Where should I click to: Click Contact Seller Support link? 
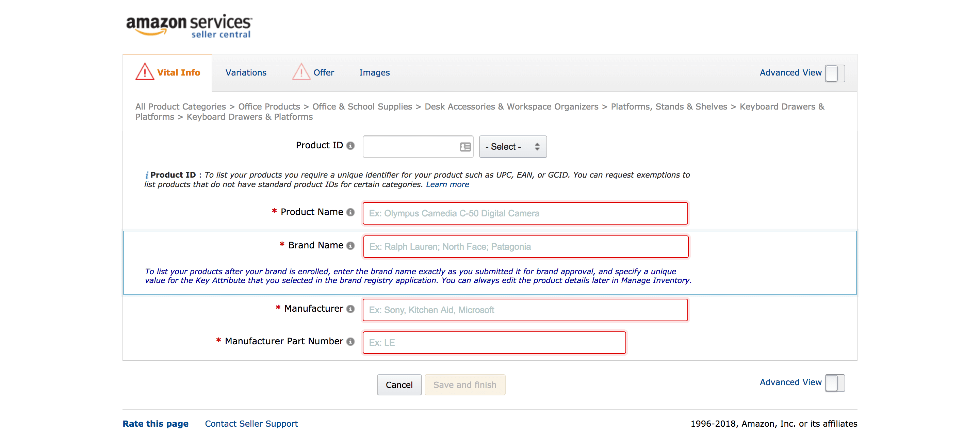click(x=251, y=423)
